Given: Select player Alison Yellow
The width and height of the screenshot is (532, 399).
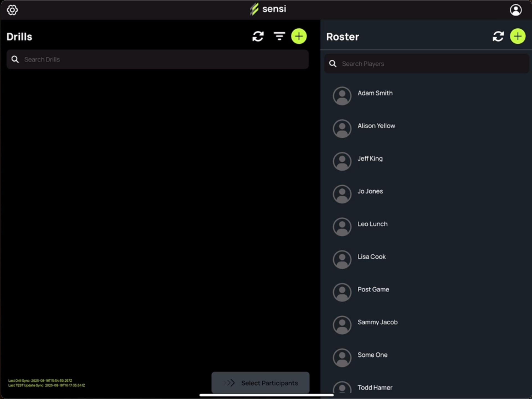Looking at the screenshot, I should point(376,126).
